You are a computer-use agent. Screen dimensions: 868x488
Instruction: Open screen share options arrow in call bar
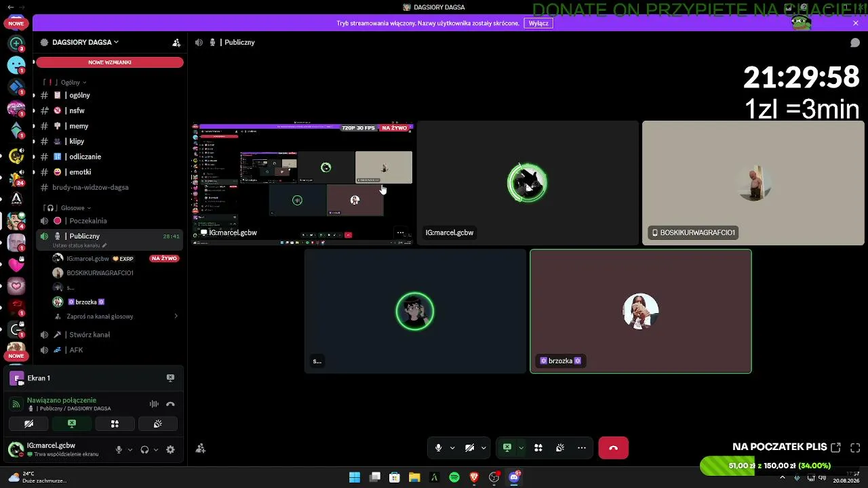click(x=521, y=448)
